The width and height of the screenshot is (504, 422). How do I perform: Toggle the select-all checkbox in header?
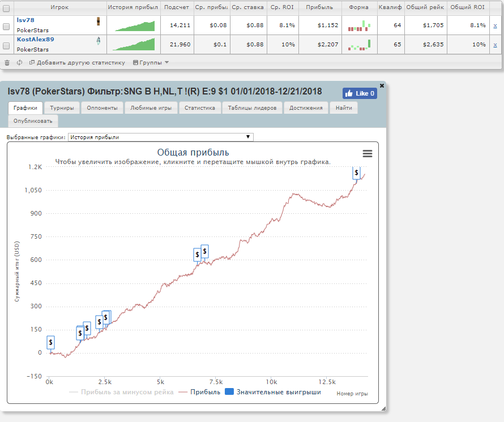click(6, 8)
